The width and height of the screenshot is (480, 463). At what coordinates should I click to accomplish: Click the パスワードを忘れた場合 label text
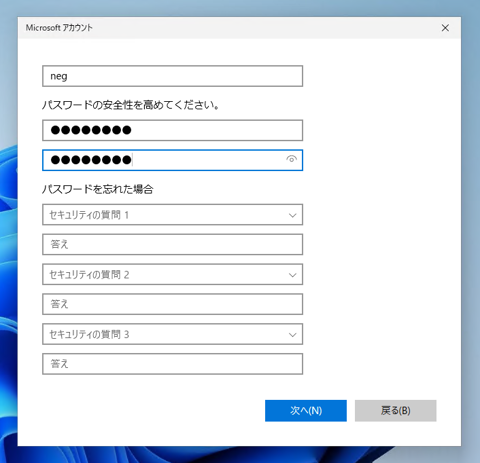98,189
